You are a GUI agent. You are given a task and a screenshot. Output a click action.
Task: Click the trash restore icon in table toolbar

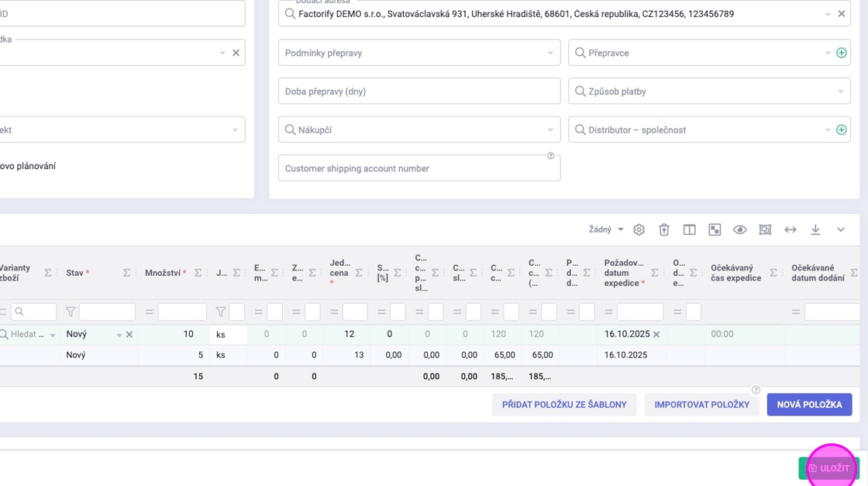[x=664, y=230]
